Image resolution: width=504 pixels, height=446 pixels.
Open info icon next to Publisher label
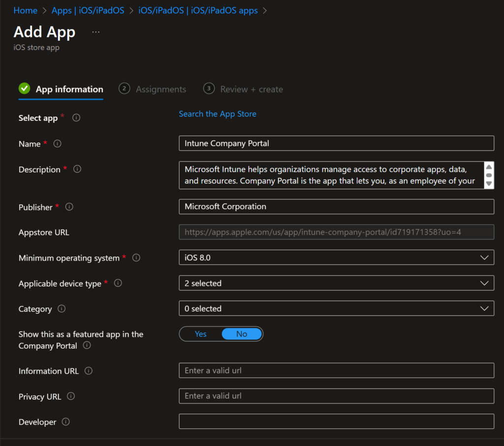(x=69, y=207)
